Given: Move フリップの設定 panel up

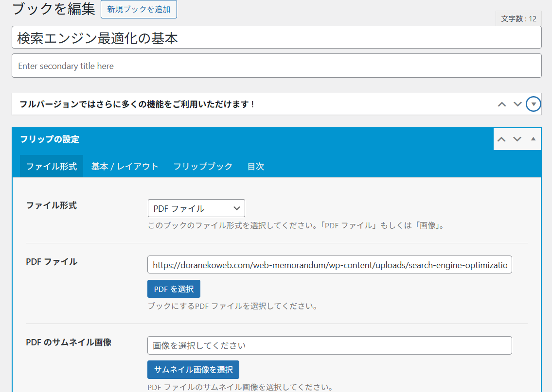Looking at the screenshot, I should (501, 139).
